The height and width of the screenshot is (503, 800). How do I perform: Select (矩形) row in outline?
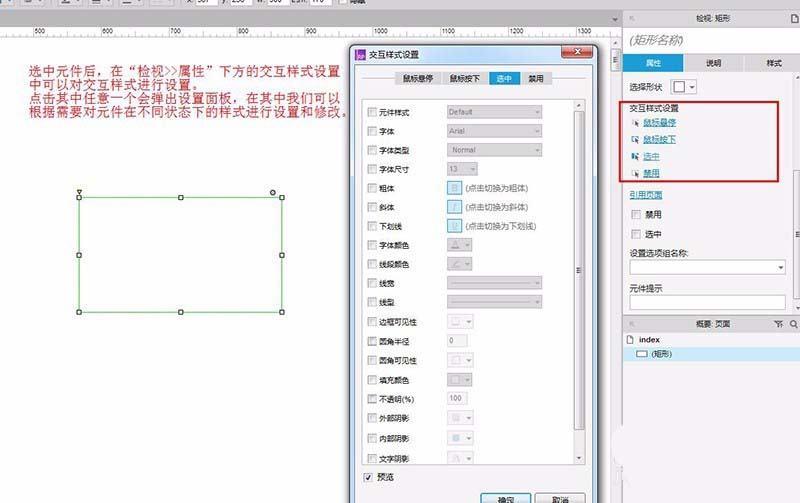click(711, 354)
